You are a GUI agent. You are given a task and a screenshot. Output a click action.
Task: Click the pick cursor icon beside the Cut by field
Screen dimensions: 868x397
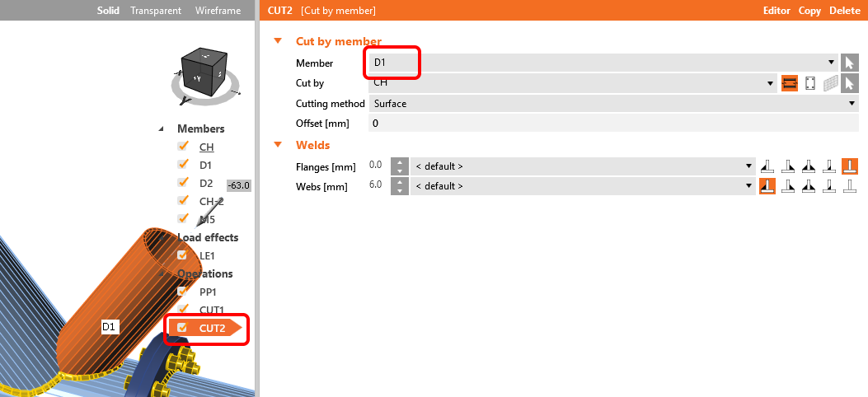850,83
